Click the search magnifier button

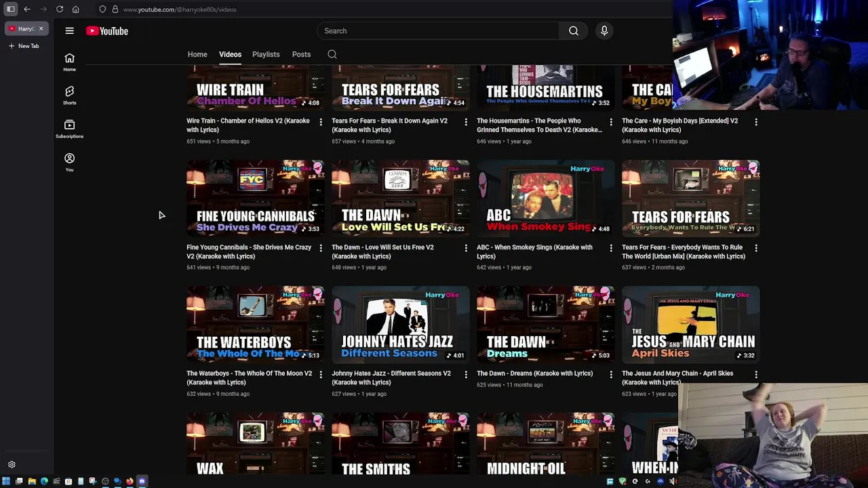574,30
